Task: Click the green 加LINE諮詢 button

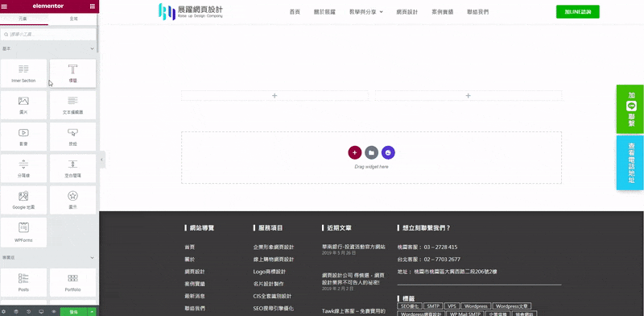Action: pos(577,12)
